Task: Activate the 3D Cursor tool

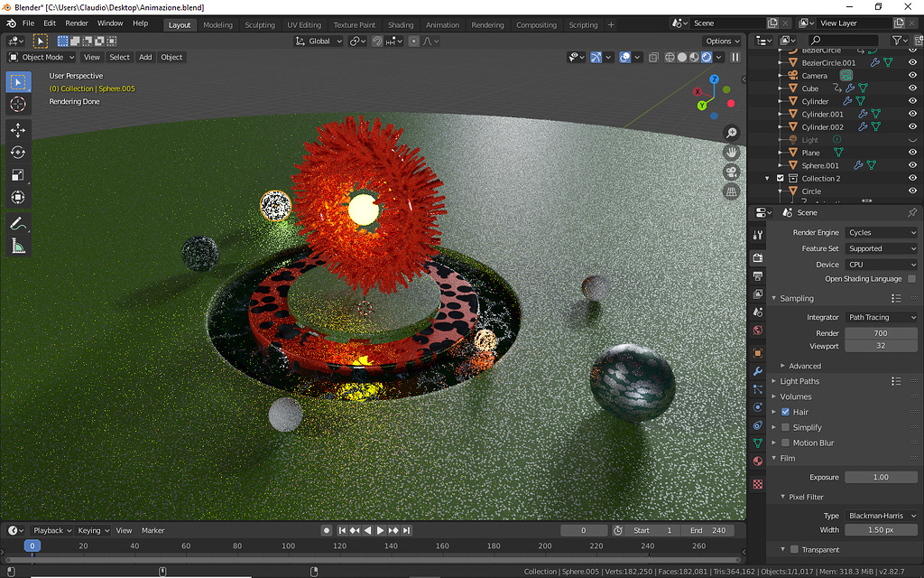Action: coord(18,104)
